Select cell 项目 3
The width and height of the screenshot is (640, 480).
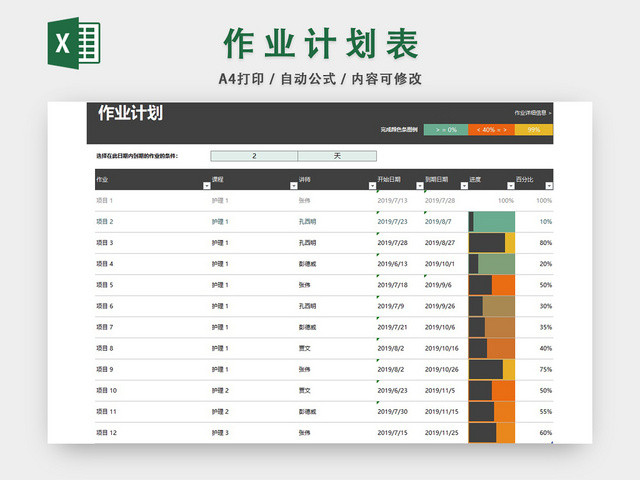pyautogui.click(x=104, y=243)
